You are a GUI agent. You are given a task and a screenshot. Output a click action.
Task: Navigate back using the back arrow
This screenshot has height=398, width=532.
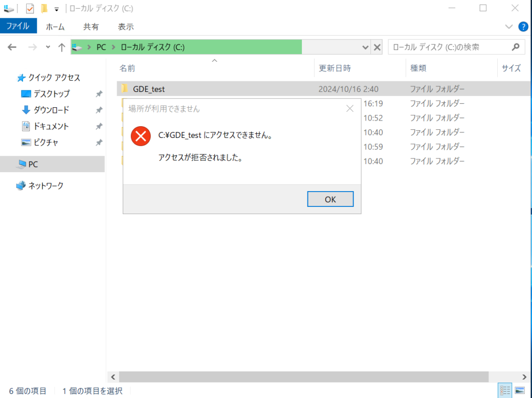pos(12,47)
